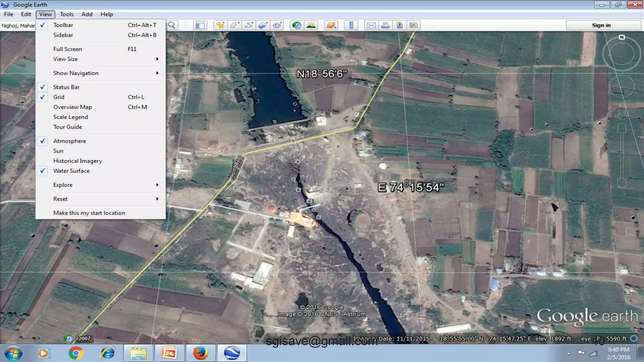Click Make this my start location
This screenshot has width=644, height=362.
coord(89,213)
